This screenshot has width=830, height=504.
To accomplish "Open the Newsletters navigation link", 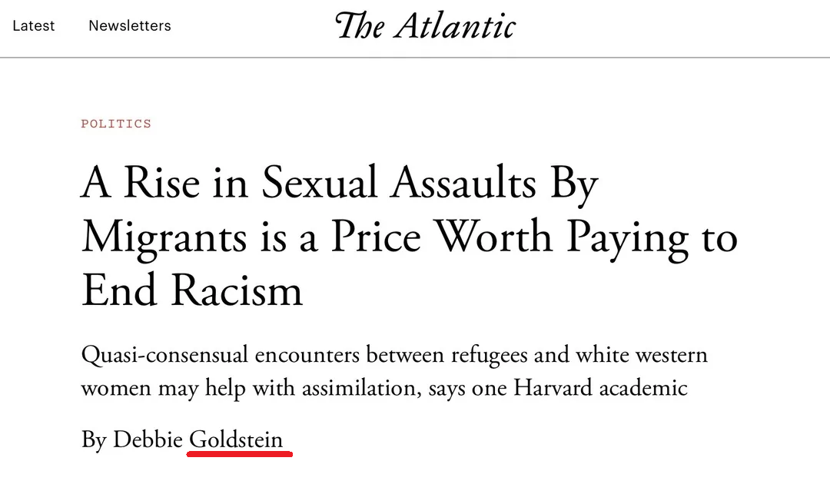I will pyautogui.click(x=130, y=25).
